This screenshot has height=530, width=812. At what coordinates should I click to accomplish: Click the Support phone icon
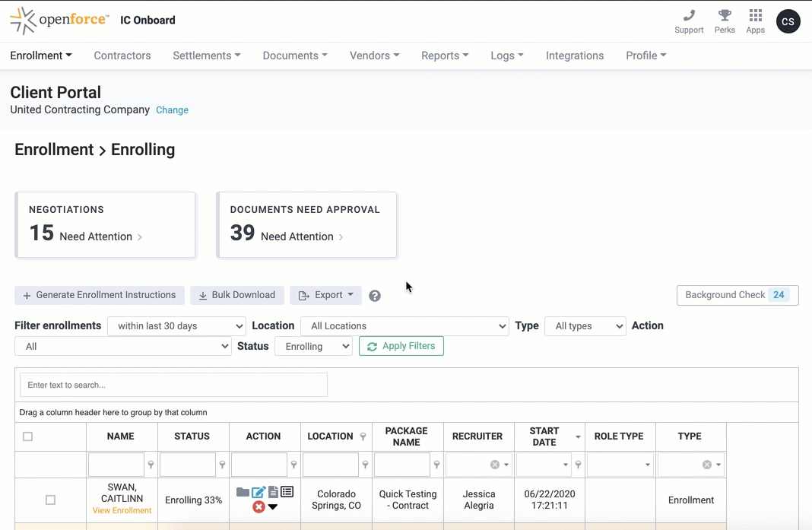689,16
